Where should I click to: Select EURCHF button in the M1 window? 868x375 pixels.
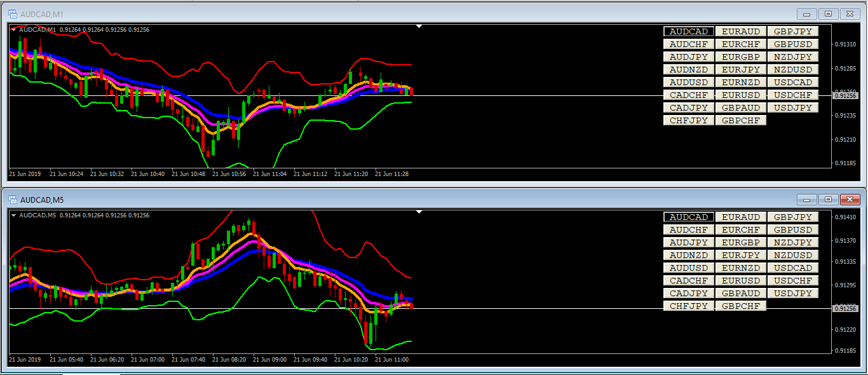click(741, 44)
